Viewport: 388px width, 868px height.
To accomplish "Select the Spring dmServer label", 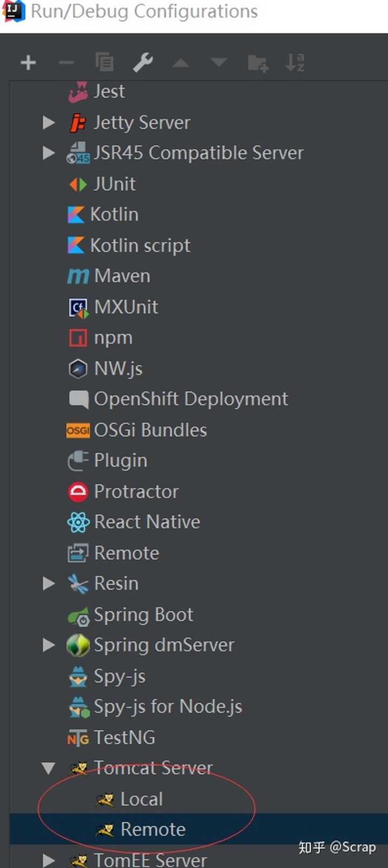I will (x=164, y=645).
